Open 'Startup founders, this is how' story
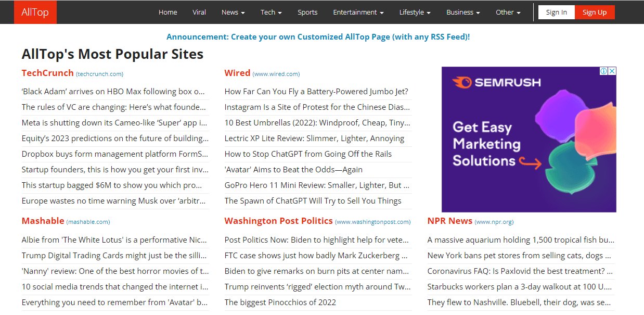 115,170
